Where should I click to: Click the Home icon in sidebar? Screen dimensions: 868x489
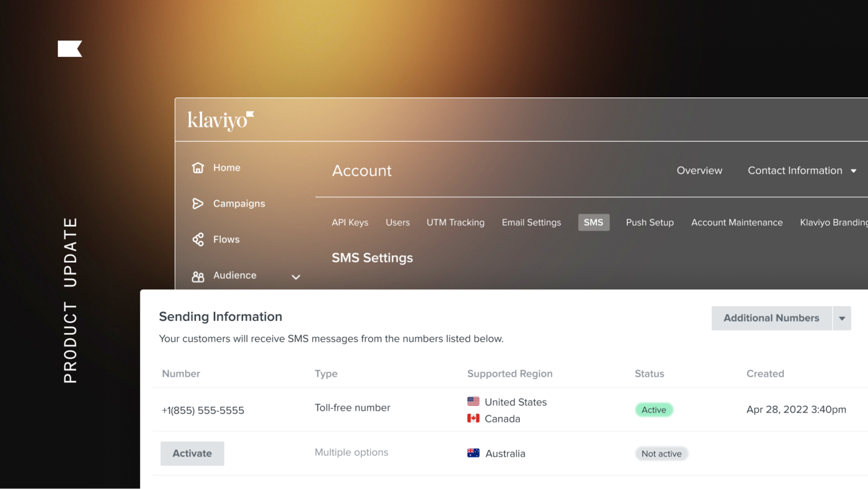(198, 167)
